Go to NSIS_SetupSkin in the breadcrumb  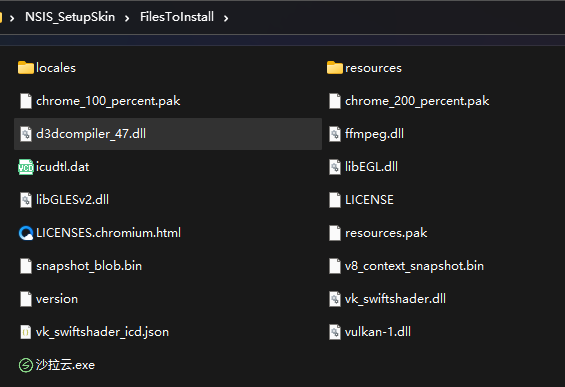(70, 17)
